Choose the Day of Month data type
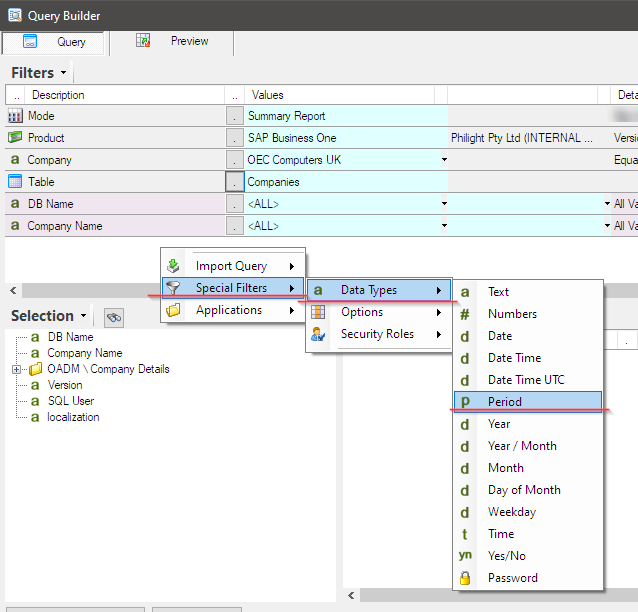 (x=528, y=490)
